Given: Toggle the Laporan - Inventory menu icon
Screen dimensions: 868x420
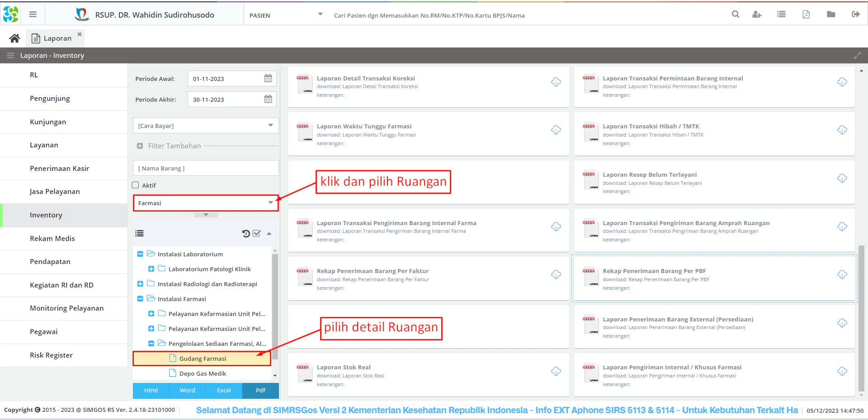Looking at the screenshot, I should pyautogui.click(x=10, y=56).
